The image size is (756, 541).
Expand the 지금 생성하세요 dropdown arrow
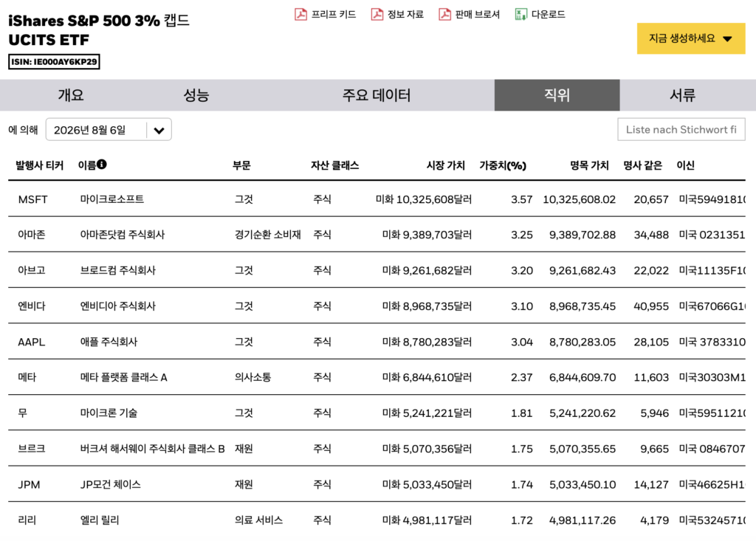tap(727, 39)
